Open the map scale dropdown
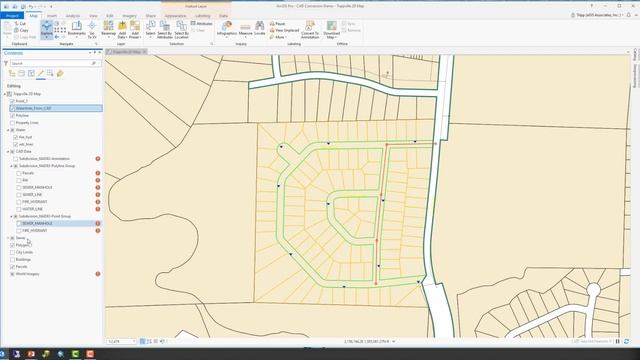Viewport: 640px width, 360px height. pyautogui.click(x=134, y=341)
